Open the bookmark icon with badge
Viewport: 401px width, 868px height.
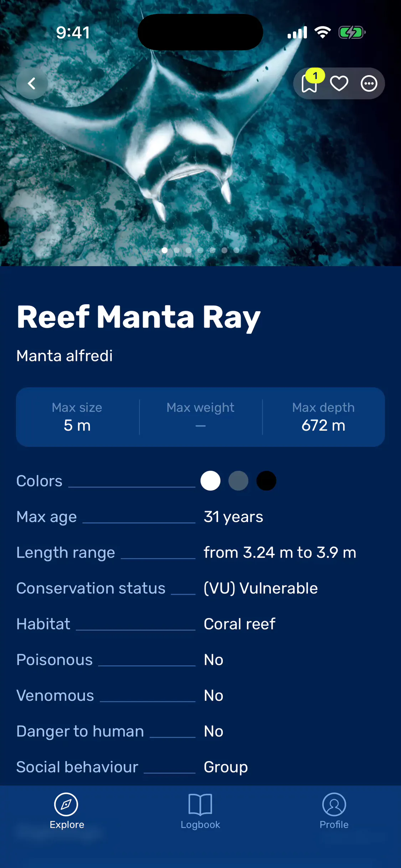click(x=309, y=84)
